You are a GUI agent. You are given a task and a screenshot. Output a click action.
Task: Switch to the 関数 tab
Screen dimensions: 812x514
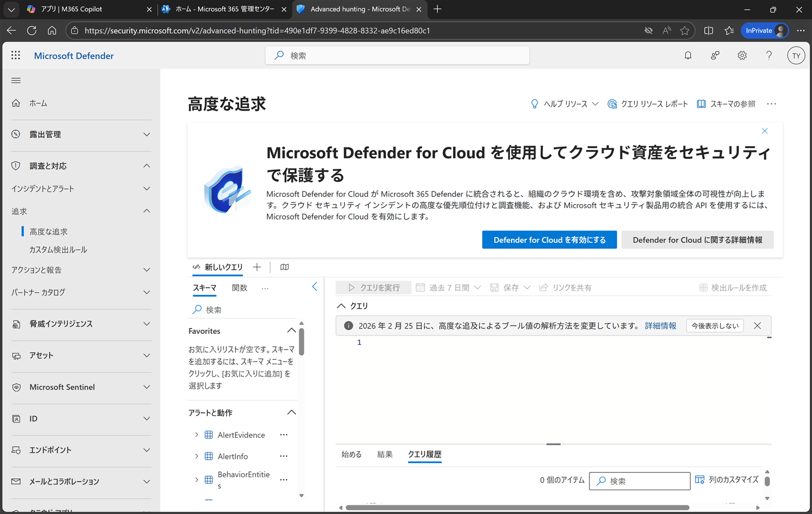[239, 288]
